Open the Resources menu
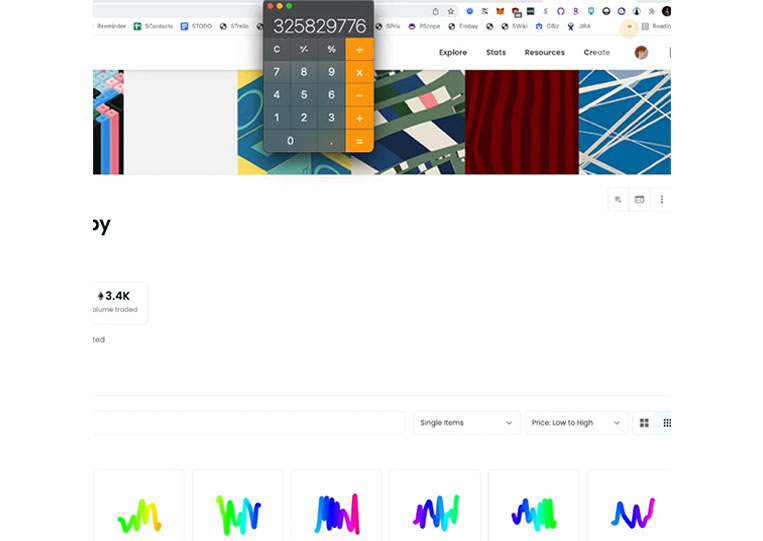The image size is (763, 541). pyautogui.click(x=545, y=53)
